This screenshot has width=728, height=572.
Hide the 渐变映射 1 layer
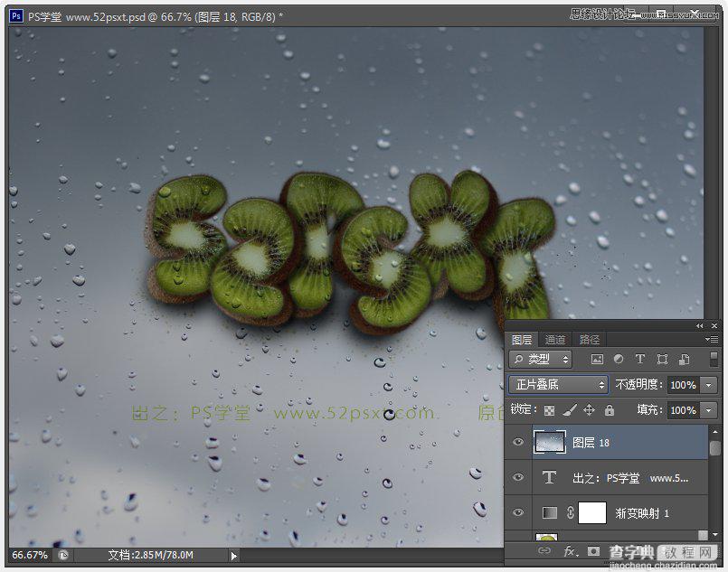518,512
